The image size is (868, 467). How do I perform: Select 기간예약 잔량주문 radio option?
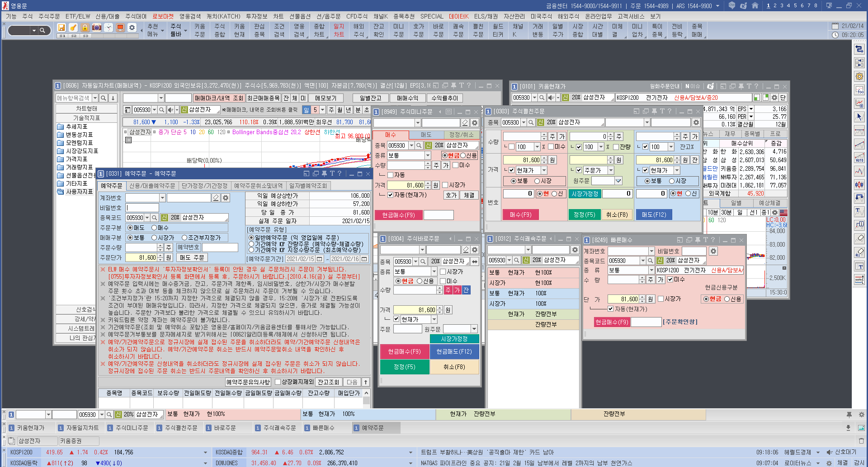(x=251, y=244)
